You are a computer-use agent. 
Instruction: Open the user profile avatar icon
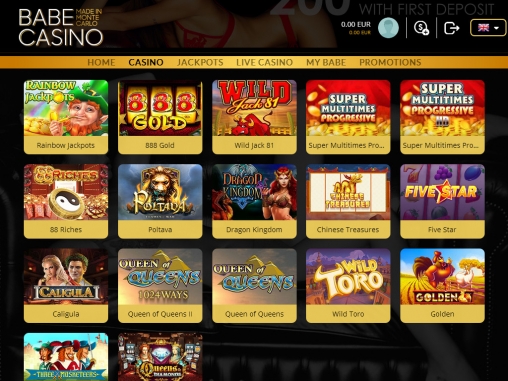pos(388,28)
